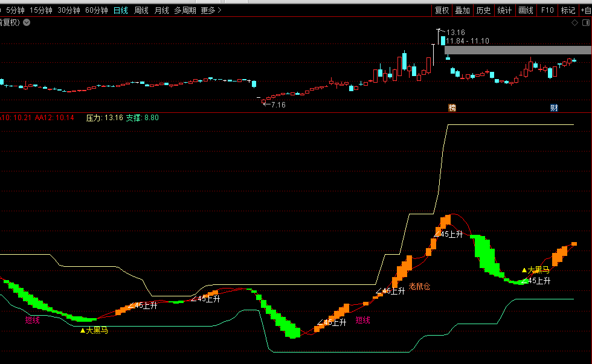Open the 画线 drawing tools

(x=526, y=10)
